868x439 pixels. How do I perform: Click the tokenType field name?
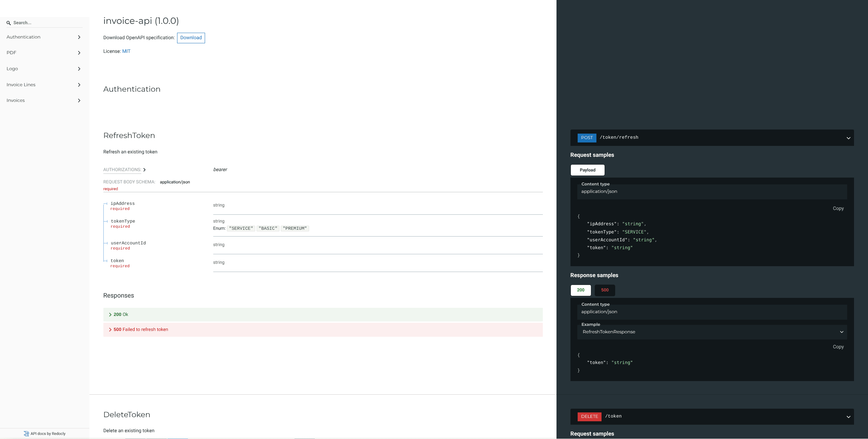(x=123, y=221)
